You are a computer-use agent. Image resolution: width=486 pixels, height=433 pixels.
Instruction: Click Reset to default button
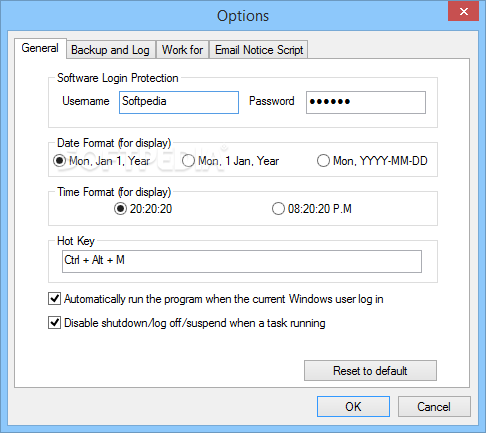370,370
